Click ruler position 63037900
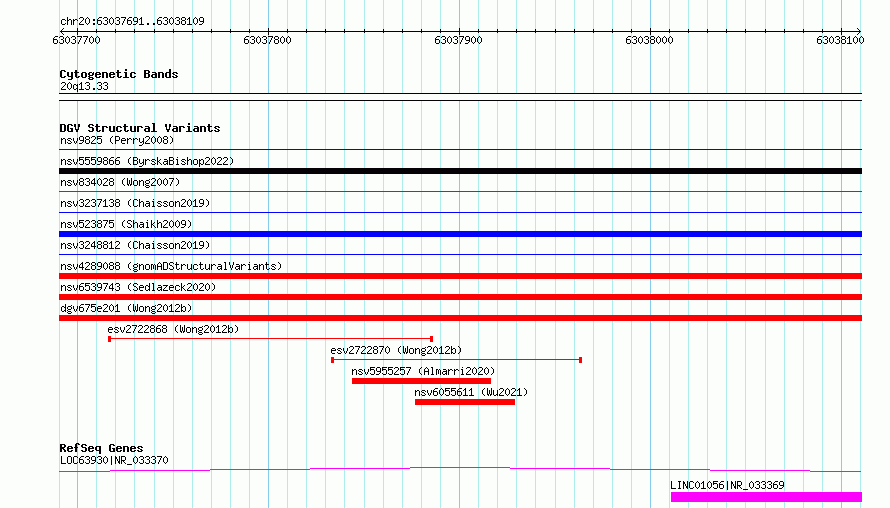Image resolution: width=890 pixels, height=508 pixels. 458,40
